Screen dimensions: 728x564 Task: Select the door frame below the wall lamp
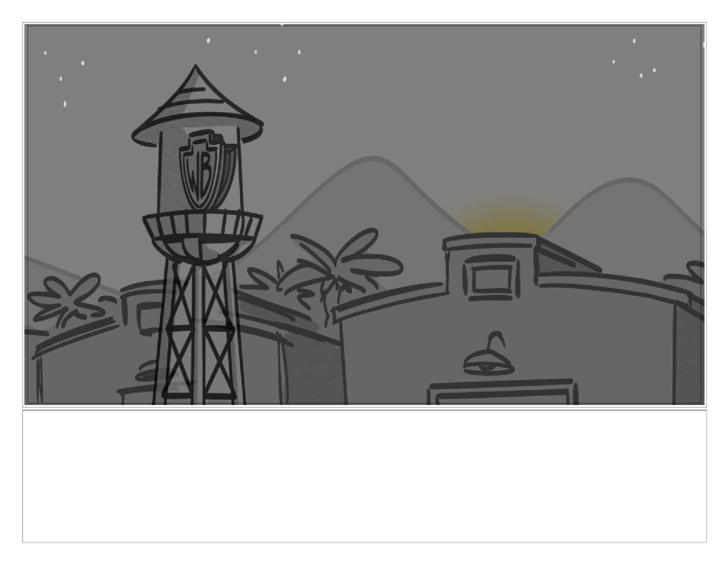click(x=503, y=392)
